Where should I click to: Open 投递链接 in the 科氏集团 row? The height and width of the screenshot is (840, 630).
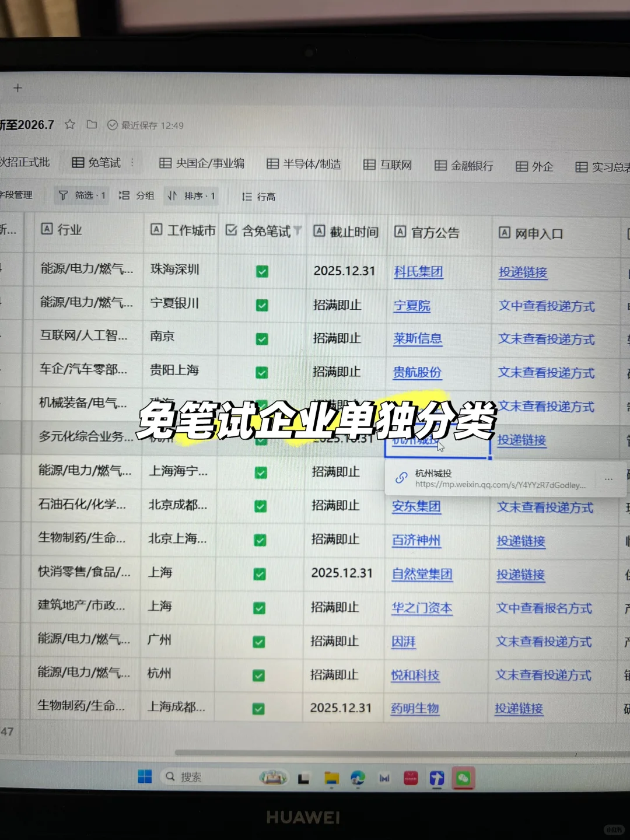(523, 272)
